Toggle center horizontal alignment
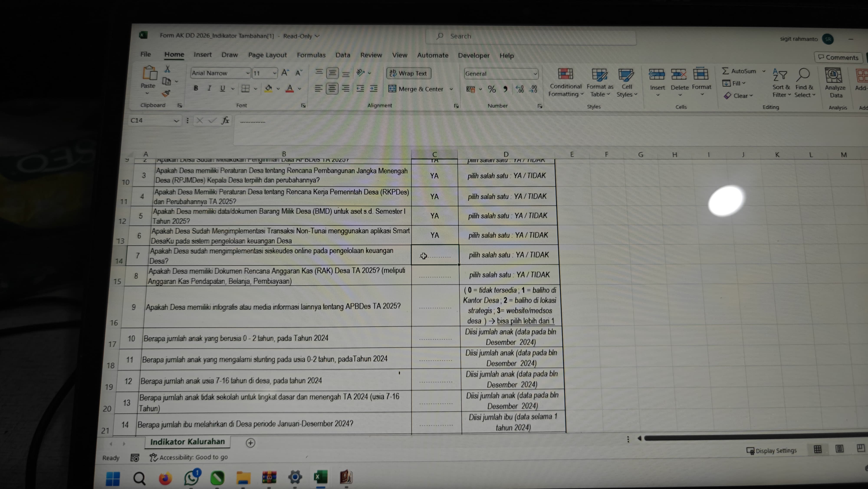 pyautogui.click(x=332, y=88)
